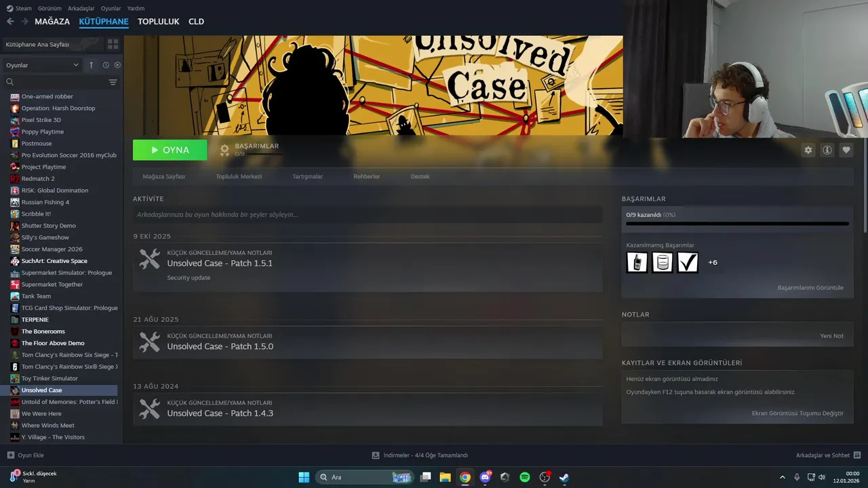The width and height of the screenshot is (868, 488).
Task: Expand the Oyunlar dropdown
Action: pyautogui.click(x=42, y=65)
